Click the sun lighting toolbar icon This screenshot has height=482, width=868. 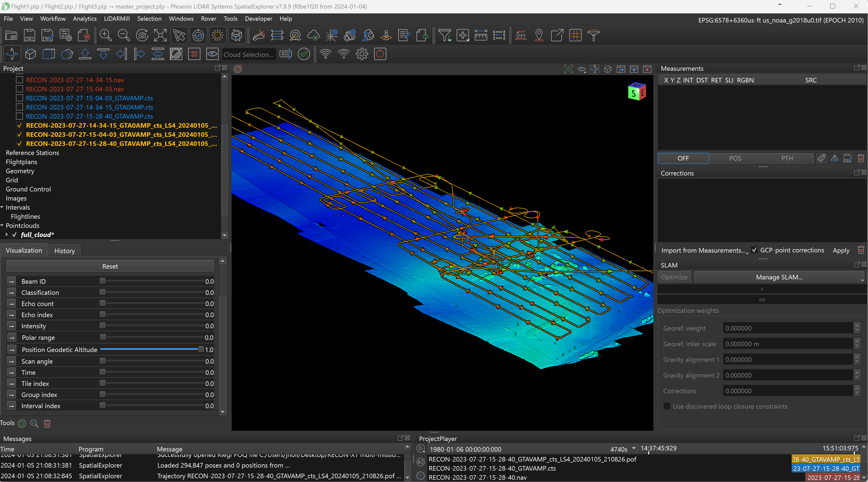pos(217,35)
